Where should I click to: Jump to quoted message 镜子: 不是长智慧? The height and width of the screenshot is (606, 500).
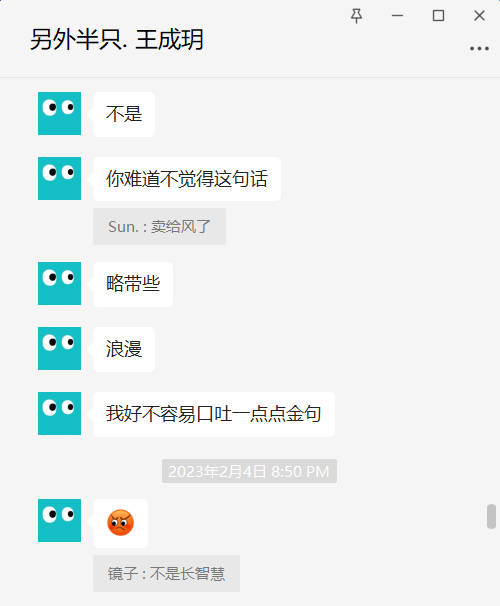(x=167, y=574)
